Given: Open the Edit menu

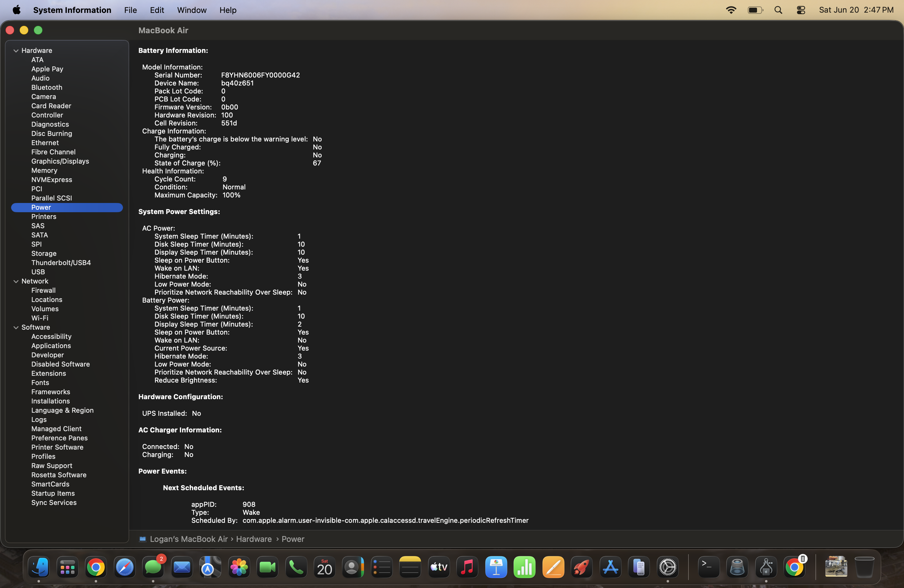Looking at the screenshot, I should pyautogui.click(x=157, y=10).
